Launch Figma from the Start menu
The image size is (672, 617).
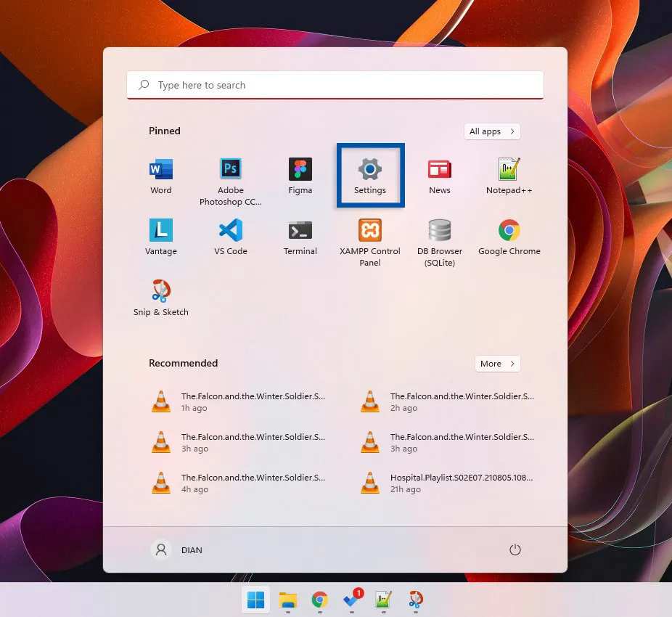[x=300, y=168]
